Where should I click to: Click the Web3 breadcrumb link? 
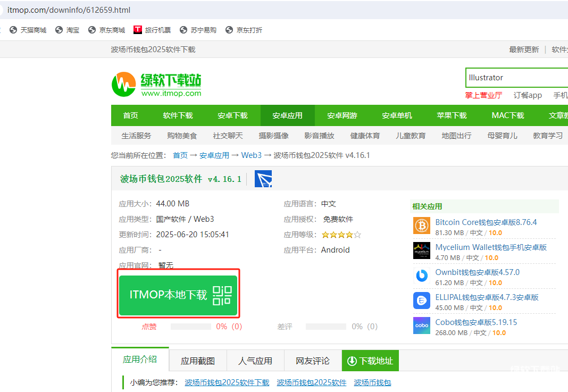pos(251,155)
